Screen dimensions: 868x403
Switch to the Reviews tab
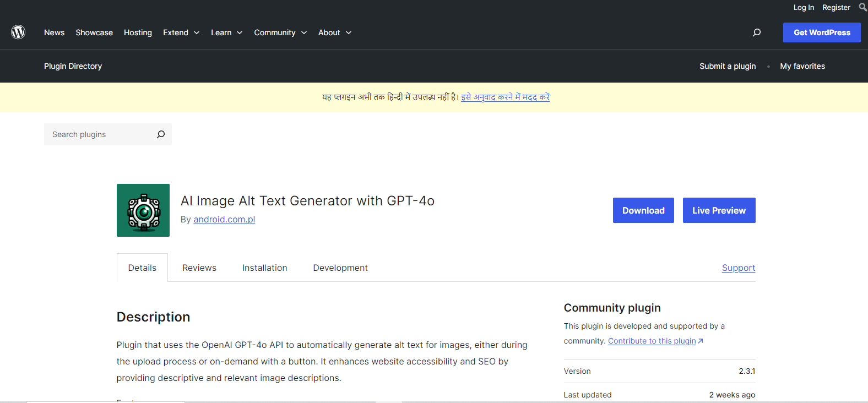[x=199, y=268]
